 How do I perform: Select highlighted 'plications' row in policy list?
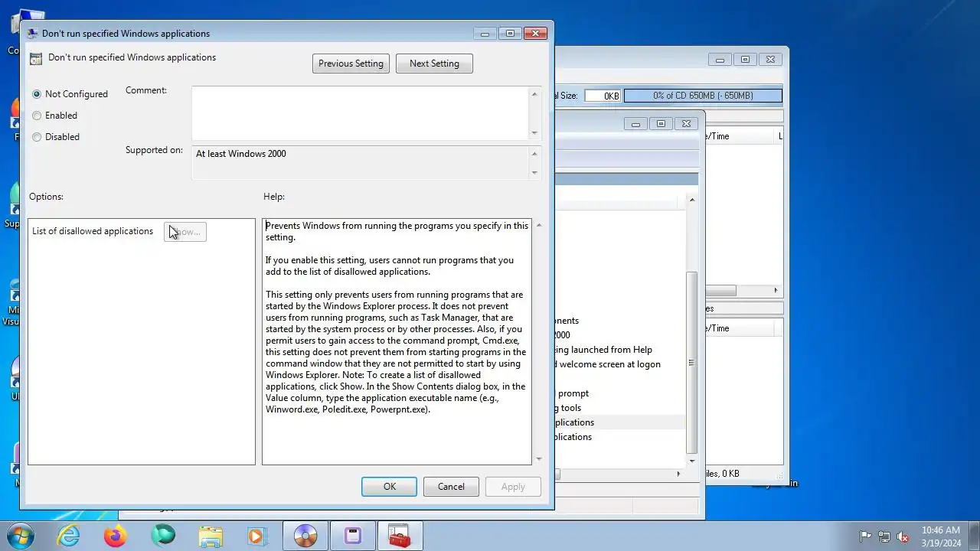point(620,422)
